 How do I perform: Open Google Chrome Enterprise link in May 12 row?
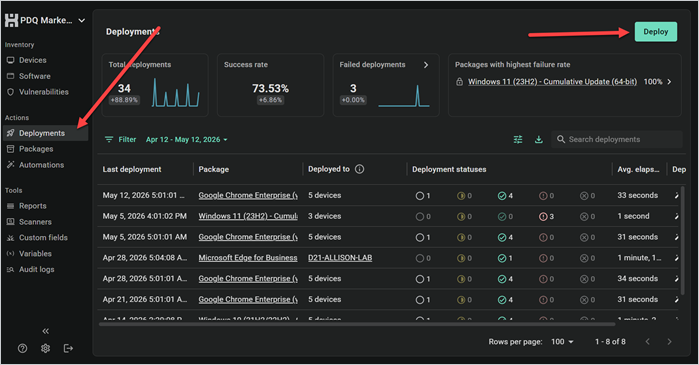[248, 195]
